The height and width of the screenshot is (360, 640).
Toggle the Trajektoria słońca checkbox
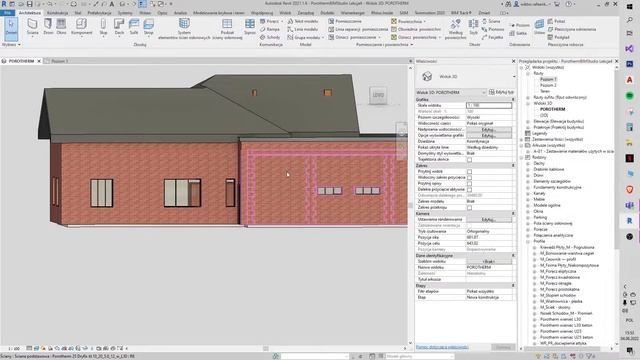[469, 160]
